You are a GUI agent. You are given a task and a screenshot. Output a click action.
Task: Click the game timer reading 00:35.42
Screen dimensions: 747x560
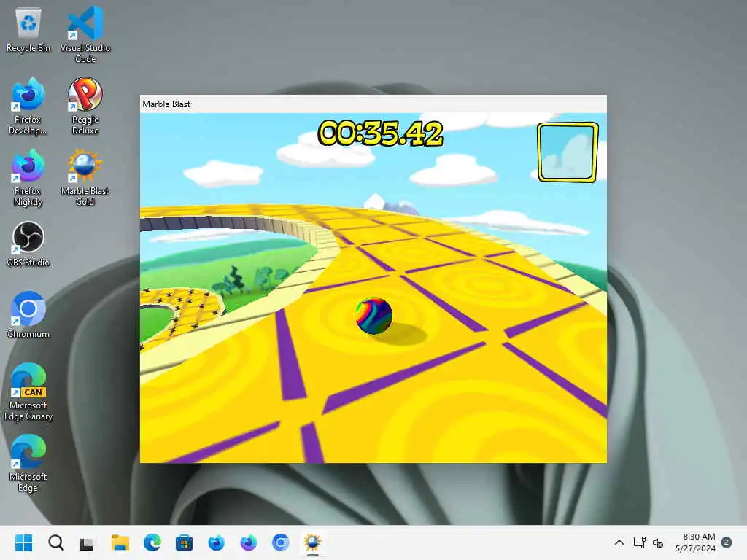pyautogui.click(x=380, y=133)
